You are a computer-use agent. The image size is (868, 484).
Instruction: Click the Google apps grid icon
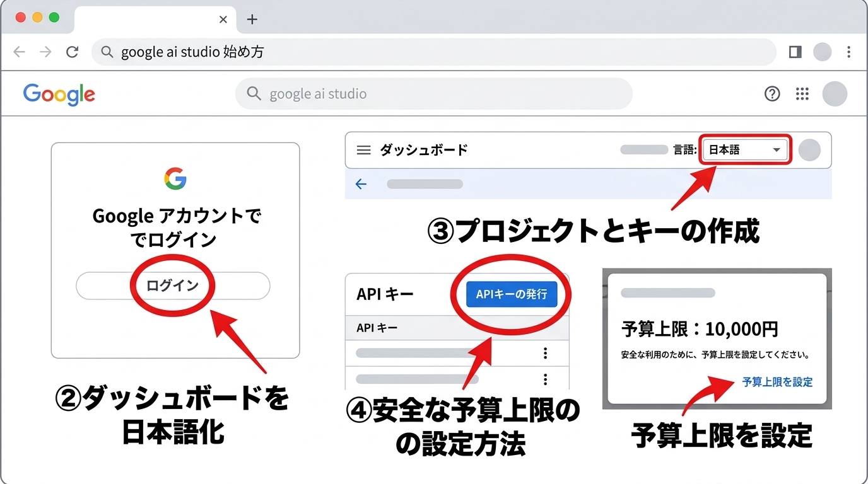[802, 93]
